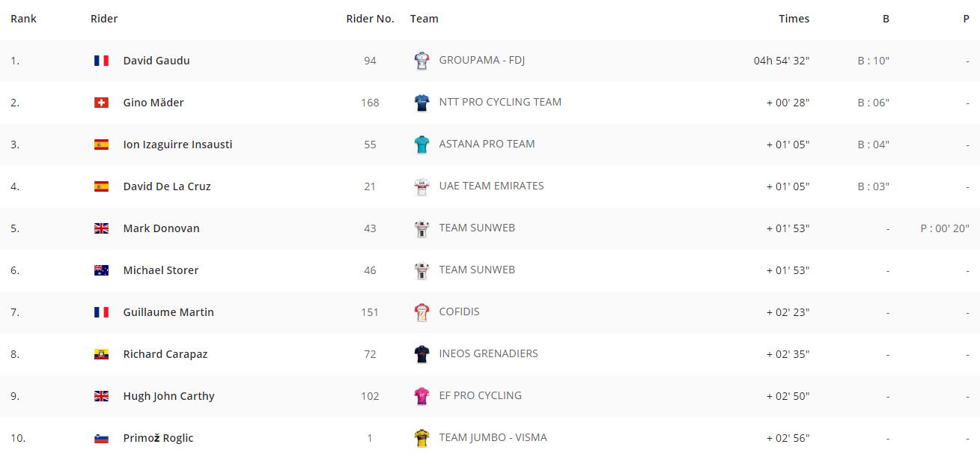Select Hugh John Carthy's row name
Screen dimensions: 980x465
(x=168, y=396)
